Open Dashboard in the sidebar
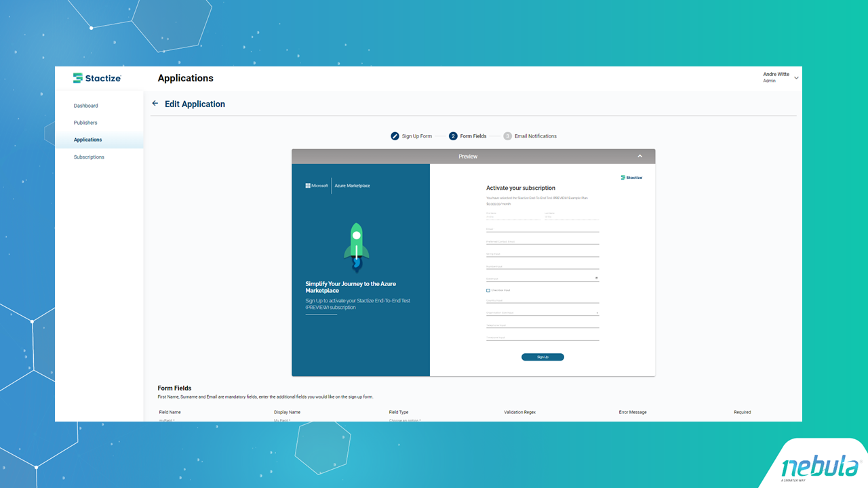The width and height of the screenshot is (868, 488). tap(86, 106)
